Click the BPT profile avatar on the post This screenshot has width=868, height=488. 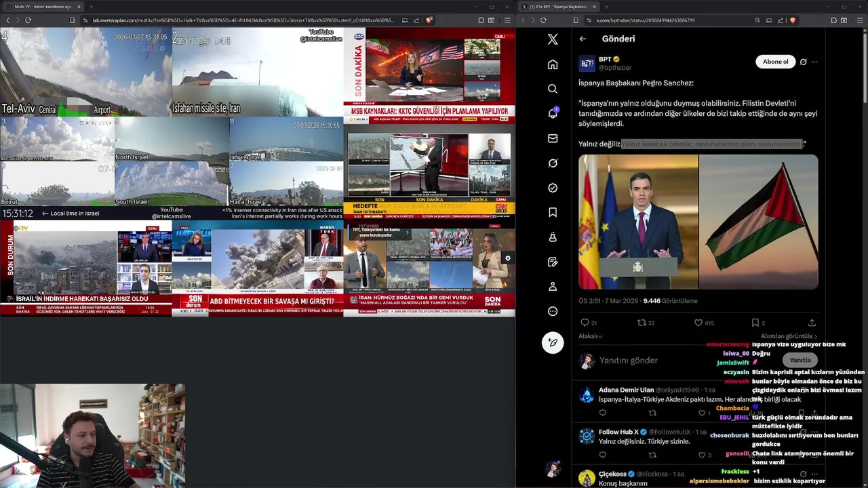(x=587, y=64)
